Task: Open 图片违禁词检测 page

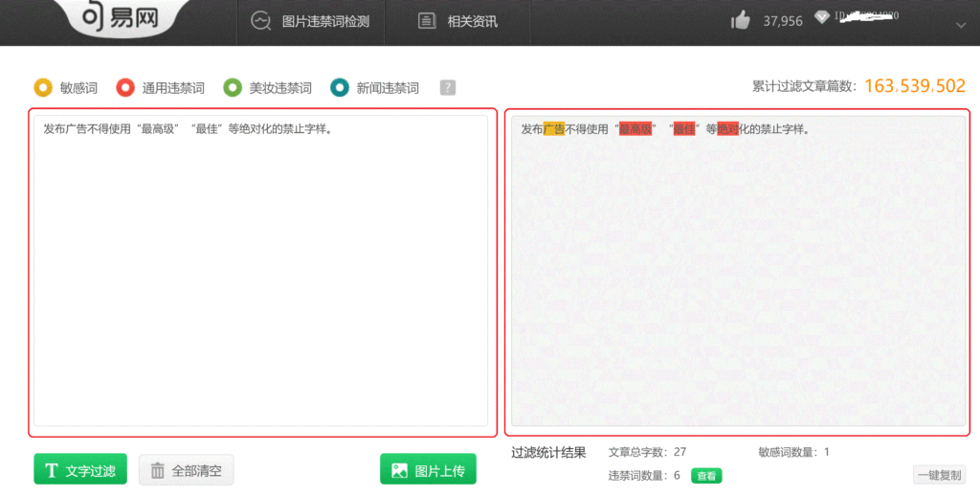Action: pyautogui.click(x=310, y=21)
